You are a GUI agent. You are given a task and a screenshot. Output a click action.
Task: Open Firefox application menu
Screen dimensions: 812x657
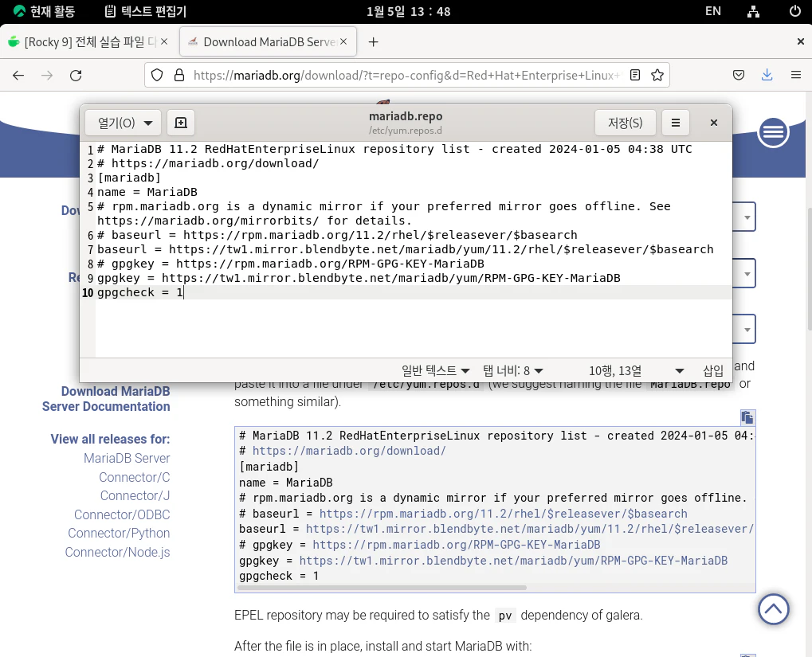point(796,76)
